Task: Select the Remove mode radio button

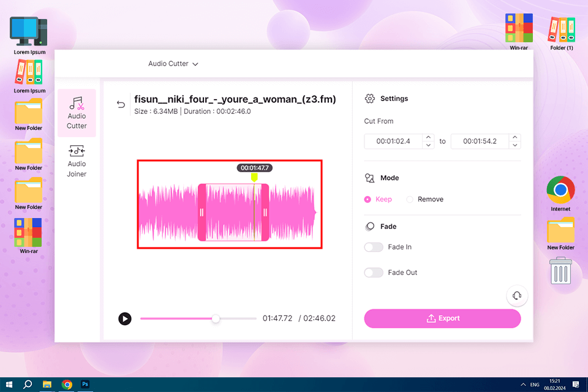Action: pyautogui.click(x=410, y=199)
